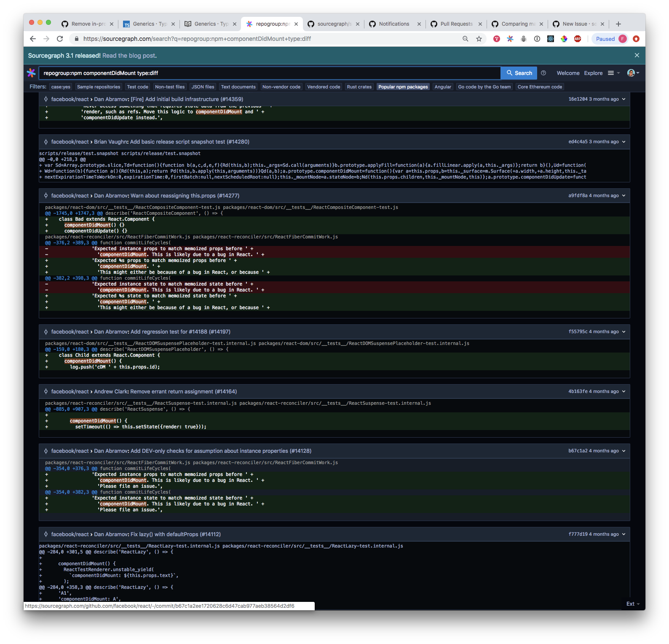Toggle Go code by the Go team filter
Viewport: 669px width, 644px height.
[484, 87]
